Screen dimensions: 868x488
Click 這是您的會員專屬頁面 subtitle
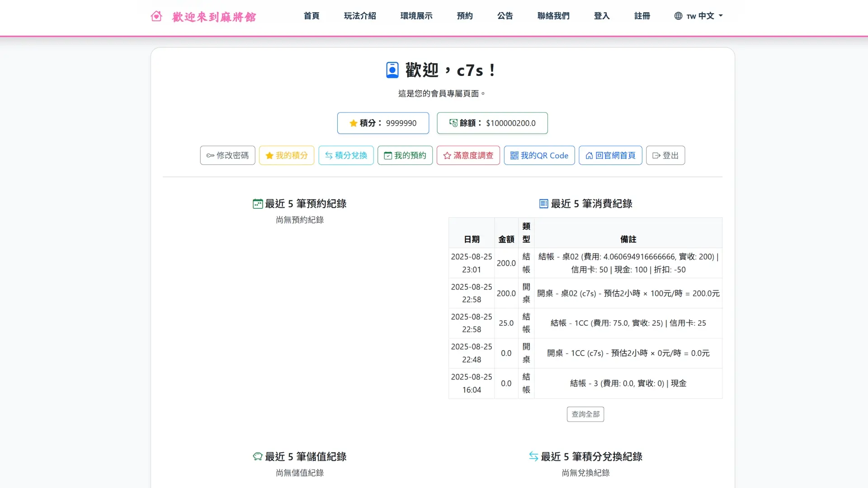(442, 94)
